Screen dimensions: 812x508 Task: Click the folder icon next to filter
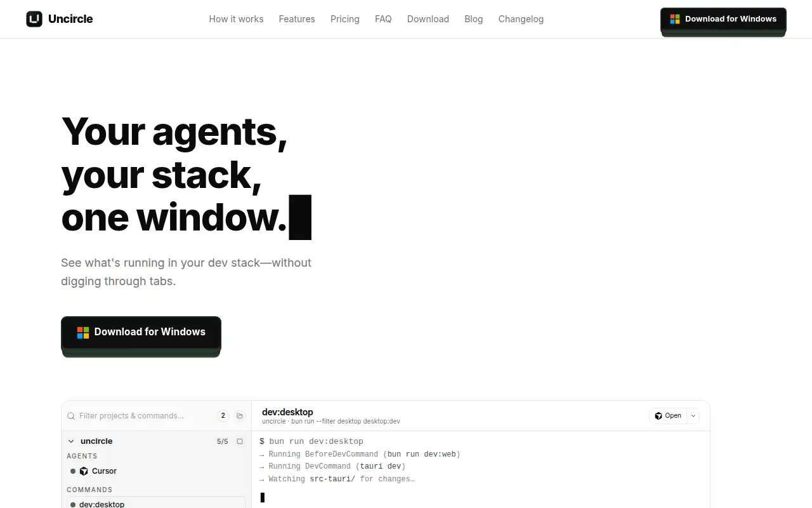pos(240,416)
